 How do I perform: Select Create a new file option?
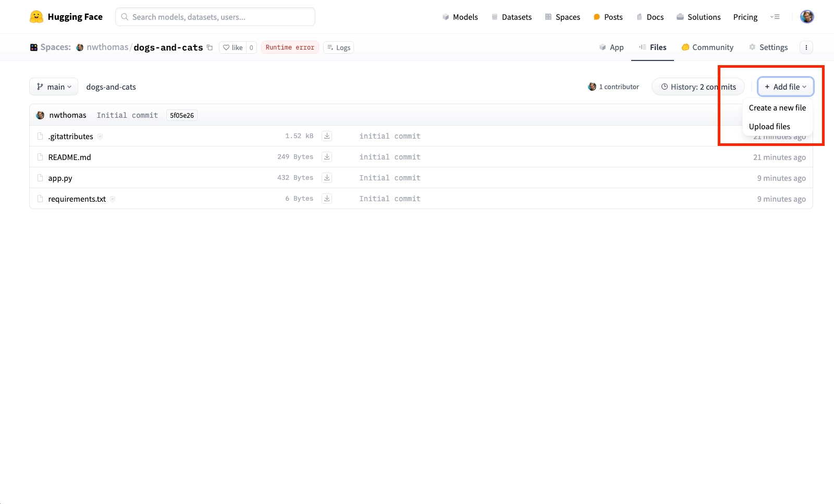[777, 108]
